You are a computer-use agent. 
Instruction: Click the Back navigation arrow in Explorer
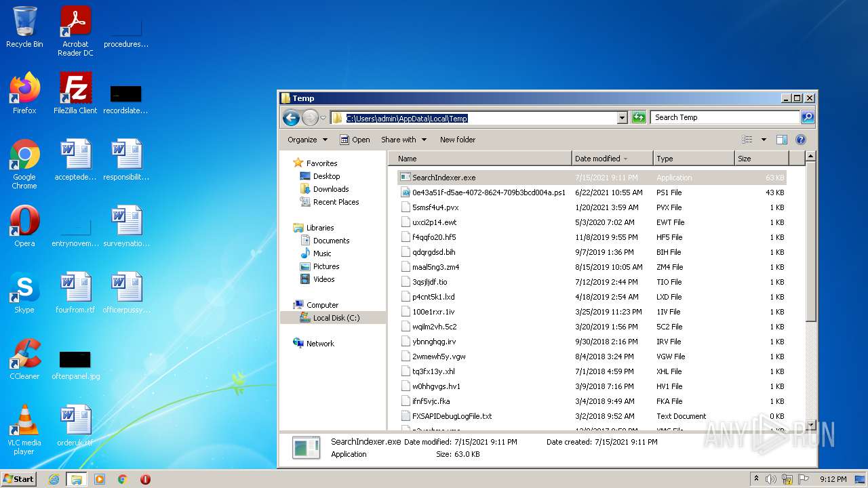pos(291,118)
